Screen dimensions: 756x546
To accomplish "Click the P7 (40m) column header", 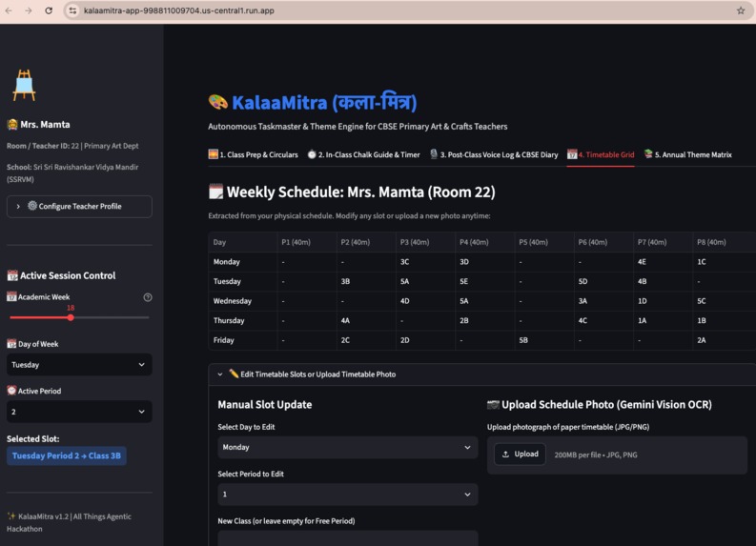I will (663, 242).
